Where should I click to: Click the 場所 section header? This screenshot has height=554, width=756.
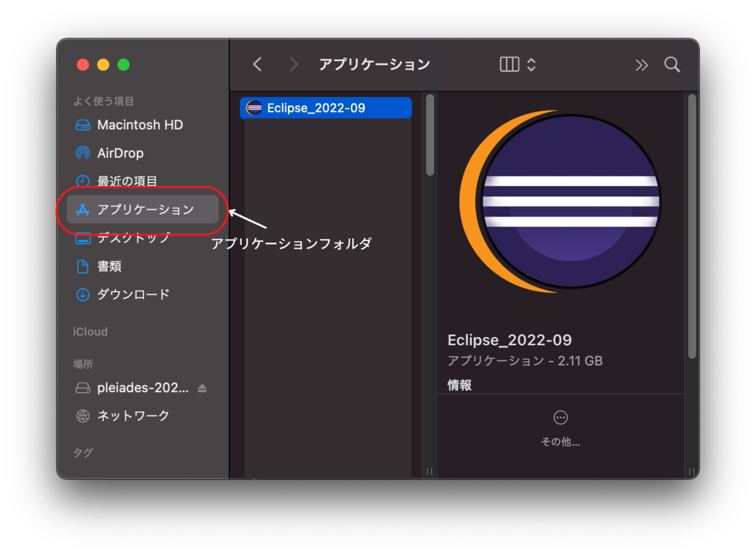coord(83,364)
